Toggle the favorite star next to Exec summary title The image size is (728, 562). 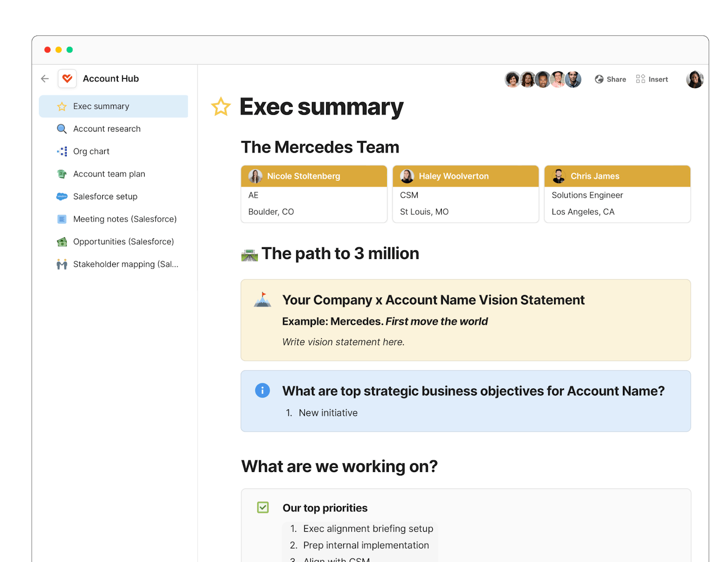coord(221,107)
